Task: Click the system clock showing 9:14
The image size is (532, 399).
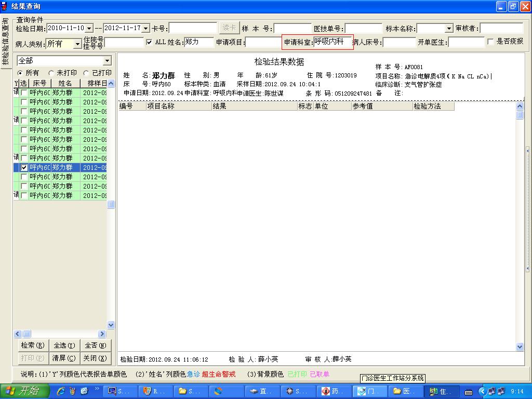Action: [x=517, y=392]
